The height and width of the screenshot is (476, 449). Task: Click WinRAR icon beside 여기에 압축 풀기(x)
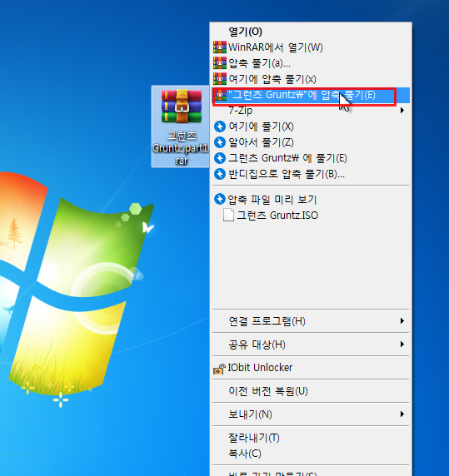[x=220, y=79]
